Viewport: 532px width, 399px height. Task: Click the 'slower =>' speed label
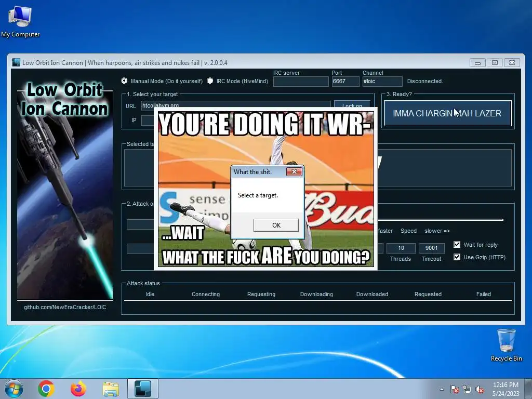437,231
